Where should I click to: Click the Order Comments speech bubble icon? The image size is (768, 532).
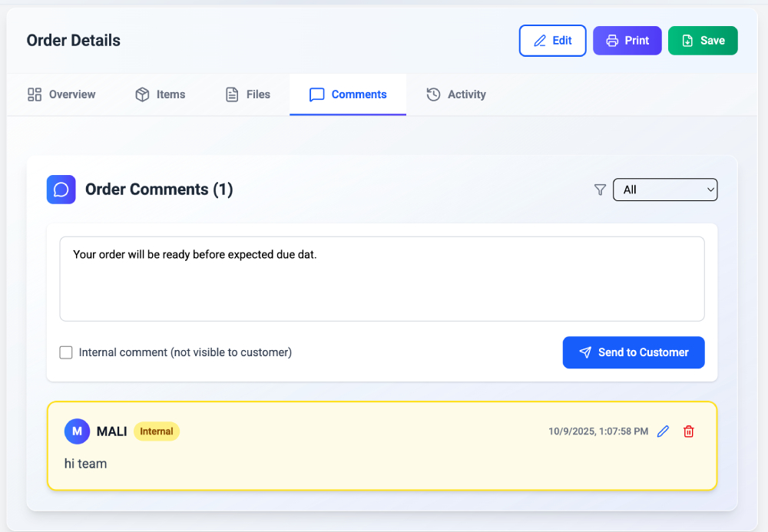coord(61,190)
